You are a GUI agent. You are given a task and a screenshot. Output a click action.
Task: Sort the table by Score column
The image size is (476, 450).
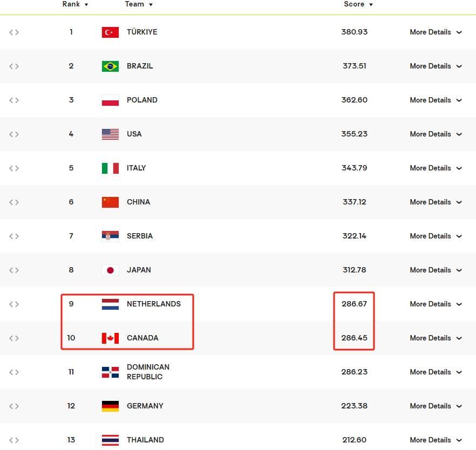point(358,4)
